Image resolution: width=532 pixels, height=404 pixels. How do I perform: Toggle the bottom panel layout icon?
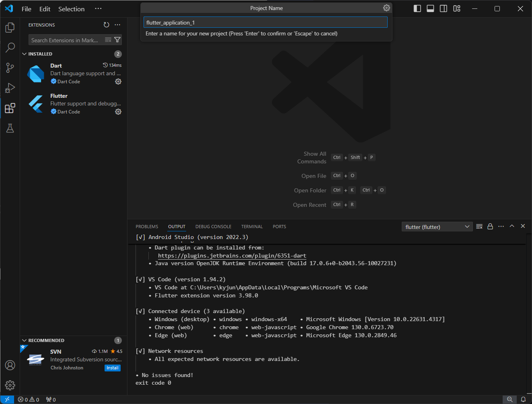click(430, 8)
